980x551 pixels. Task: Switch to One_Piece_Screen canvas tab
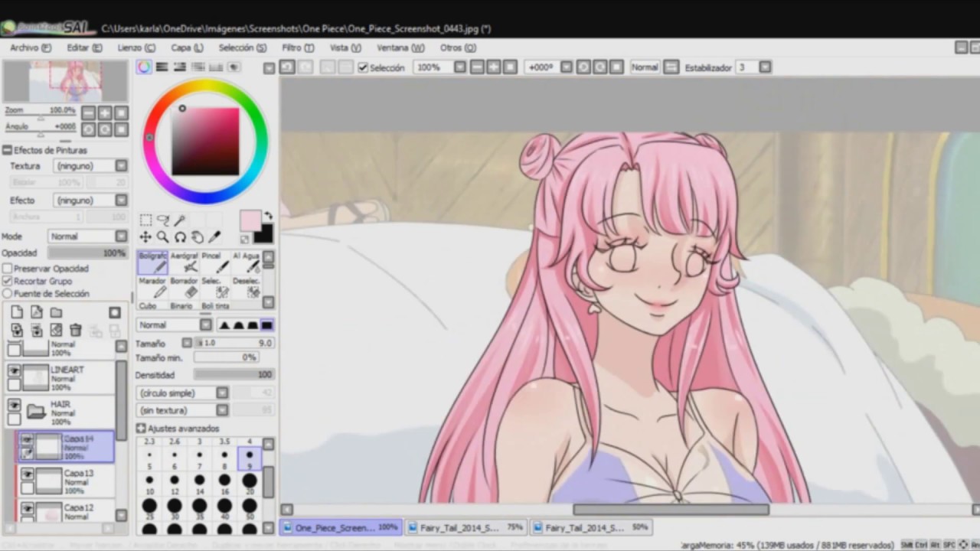pyautogui.click(x=341, y=527)
